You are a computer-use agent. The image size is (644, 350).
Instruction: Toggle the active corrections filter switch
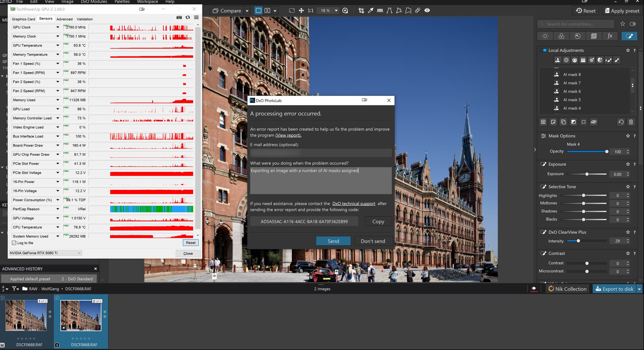(x=633, y=24)
